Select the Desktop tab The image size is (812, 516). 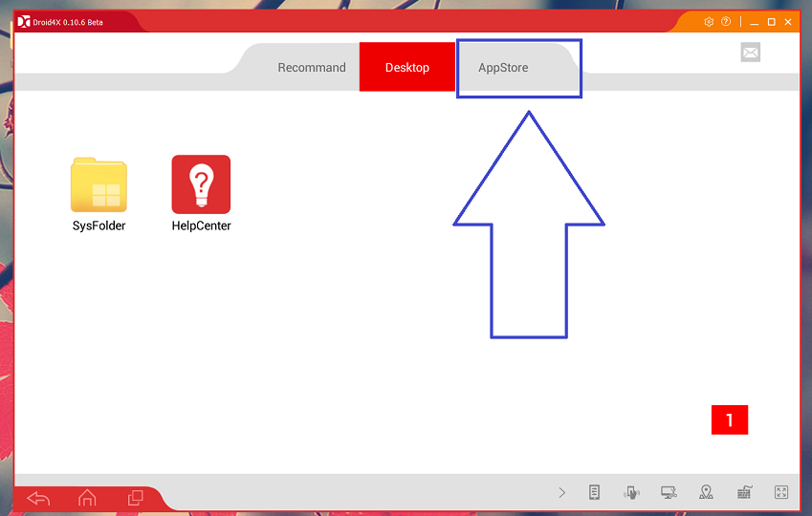(407, 67)
